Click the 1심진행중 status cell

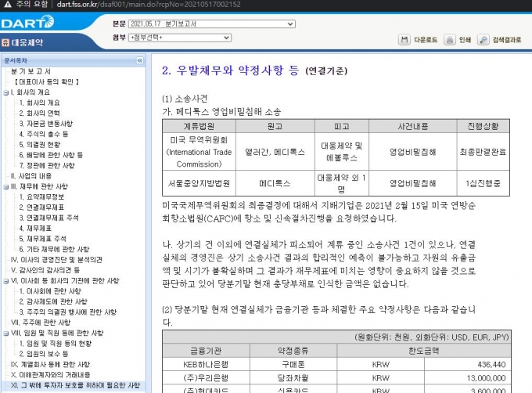pyautogui.click(x=483, y=184)
